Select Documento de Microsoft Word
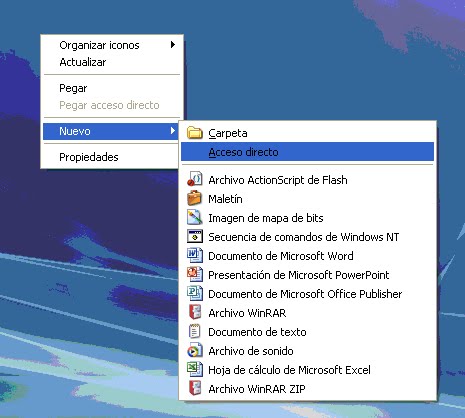 [x=307, y=256]
